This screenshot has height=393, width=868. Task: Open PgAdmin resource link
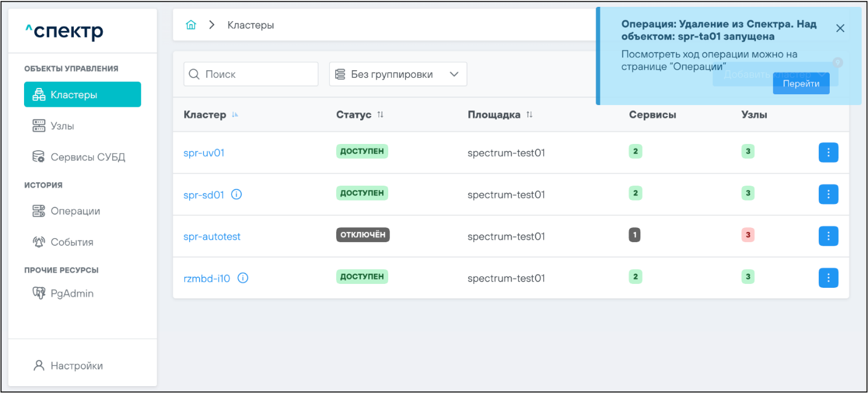71,294
